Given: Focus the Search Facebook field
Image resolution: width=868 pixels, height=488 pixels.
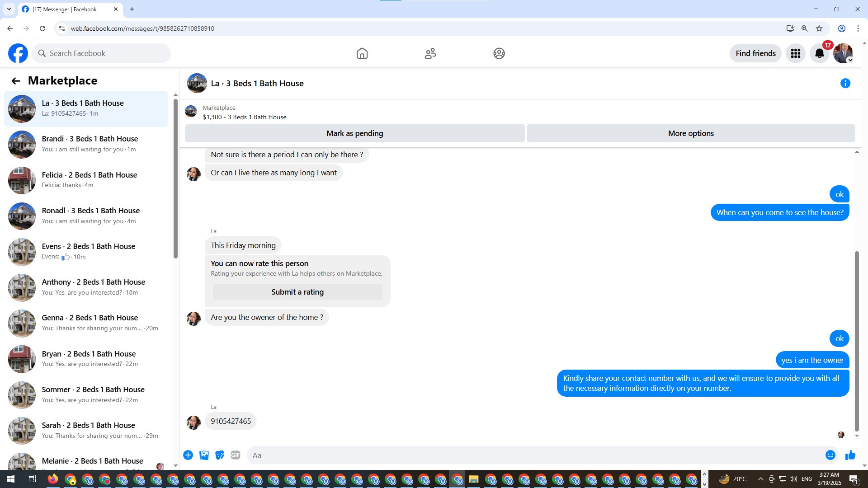Looking at the screenshot, I should click(101, 53).
